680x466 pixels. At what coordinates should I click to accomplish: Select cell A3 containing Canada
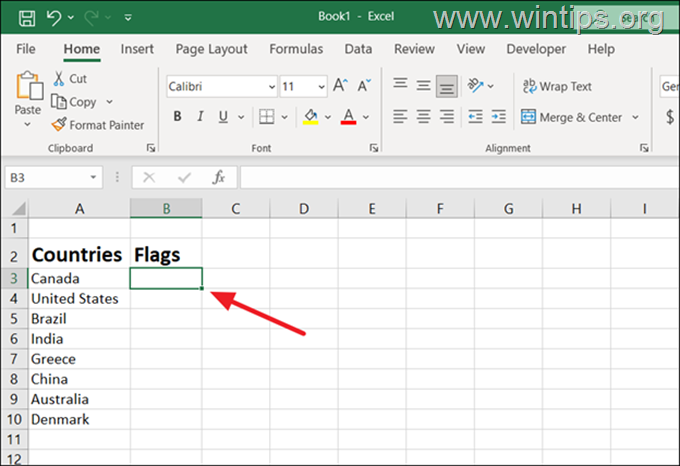[x=79, y=278]
